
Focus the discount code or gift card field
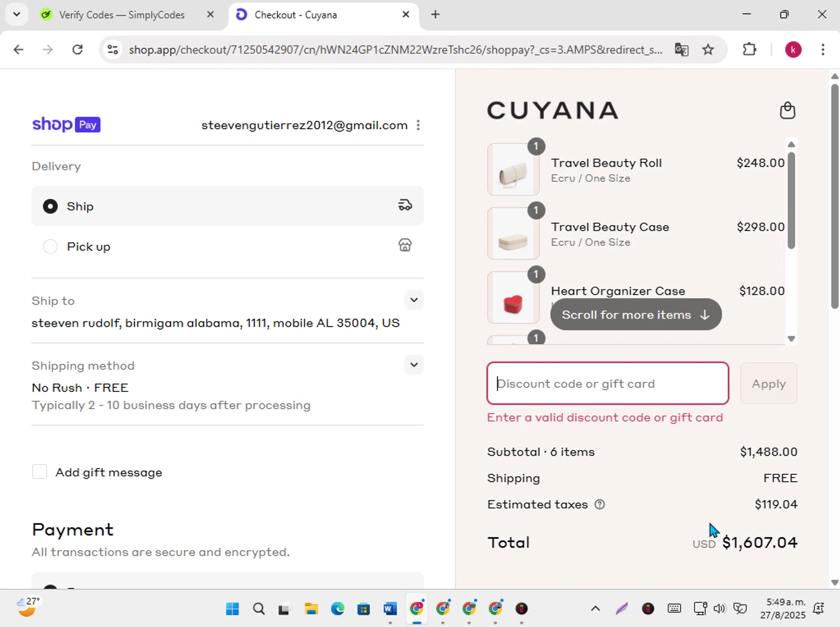pyautogui.click(x=608, y=383)
